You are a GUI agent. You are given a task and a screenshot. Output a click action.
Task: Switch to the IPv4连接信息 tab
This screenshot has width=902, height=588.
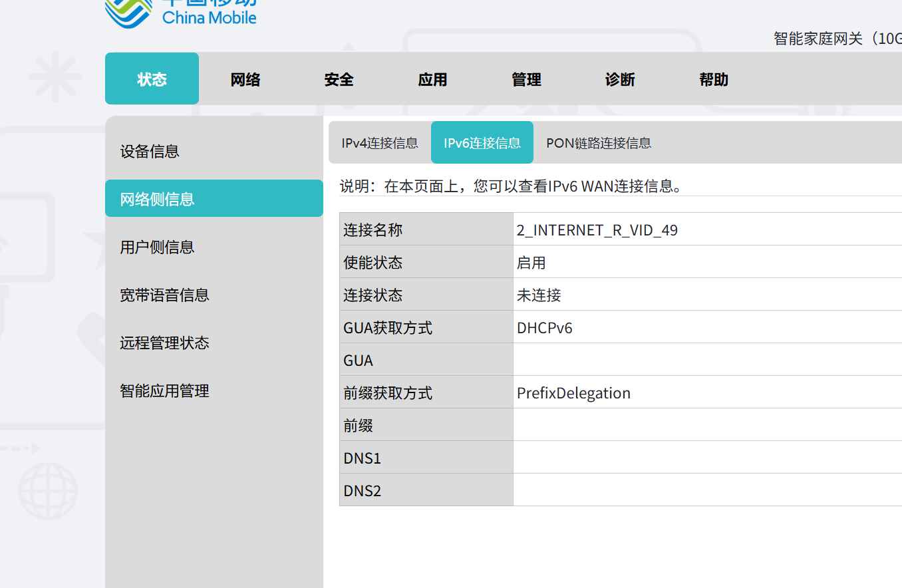tap(380, 142)
